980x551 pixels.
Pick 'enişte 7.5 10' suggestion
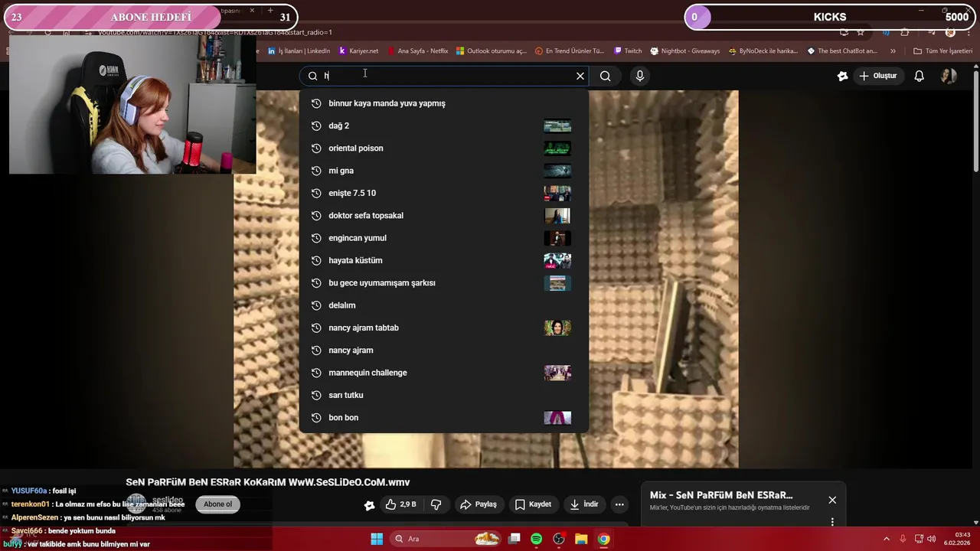pos(444,193)
